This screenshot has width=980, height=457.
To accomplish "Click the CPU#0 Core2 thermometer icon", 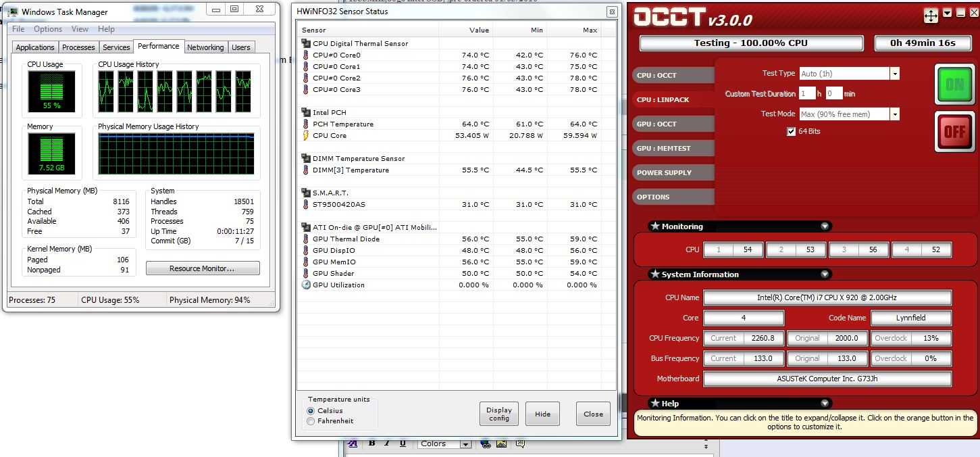I will pyautogui.click(x=306, y=78).
